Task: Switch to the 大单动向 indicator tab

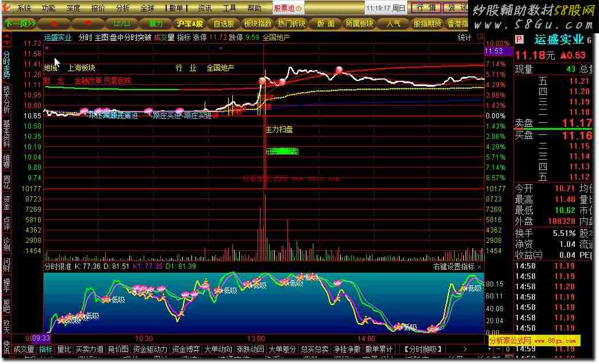Action: [218, 348]
